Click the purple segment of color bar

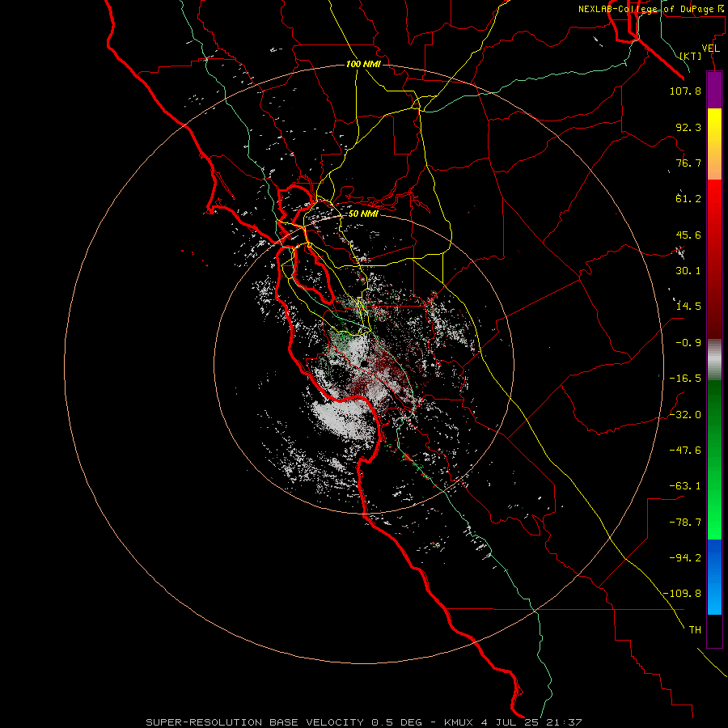[714, 91]
